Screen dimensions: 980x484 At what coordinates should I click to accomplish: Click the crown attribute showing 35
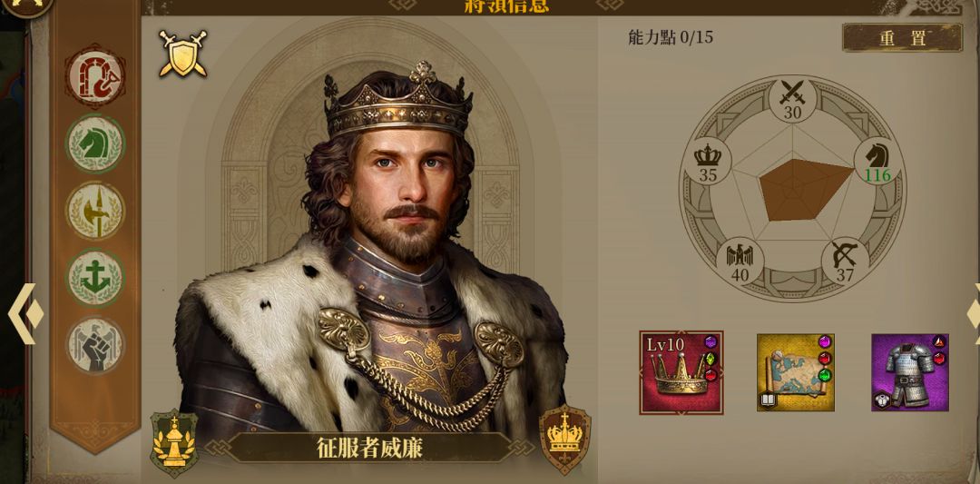pos(708,162)
